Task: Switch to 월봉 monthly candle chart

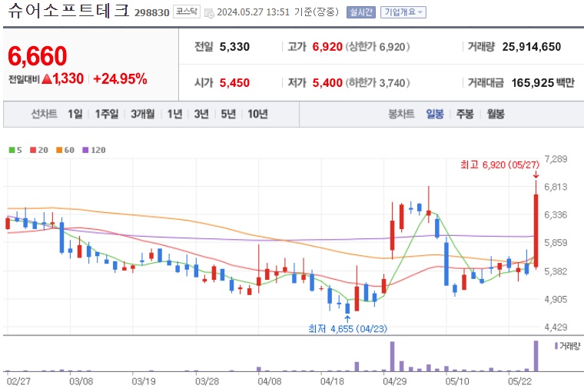Action: tap(496, 114)
